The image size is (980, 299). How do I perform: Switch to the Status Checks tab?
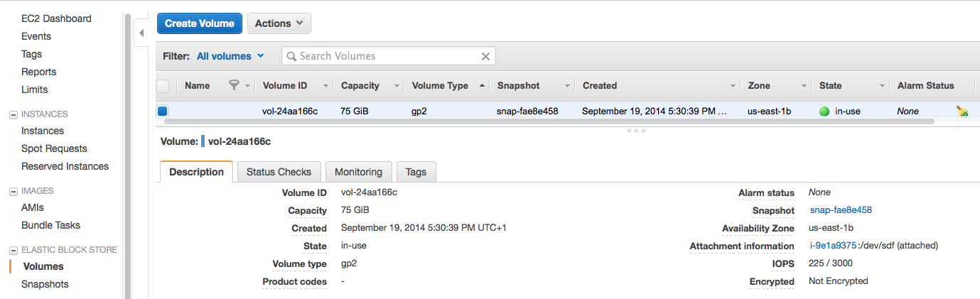pyautogui.click(x=279, y=172)
